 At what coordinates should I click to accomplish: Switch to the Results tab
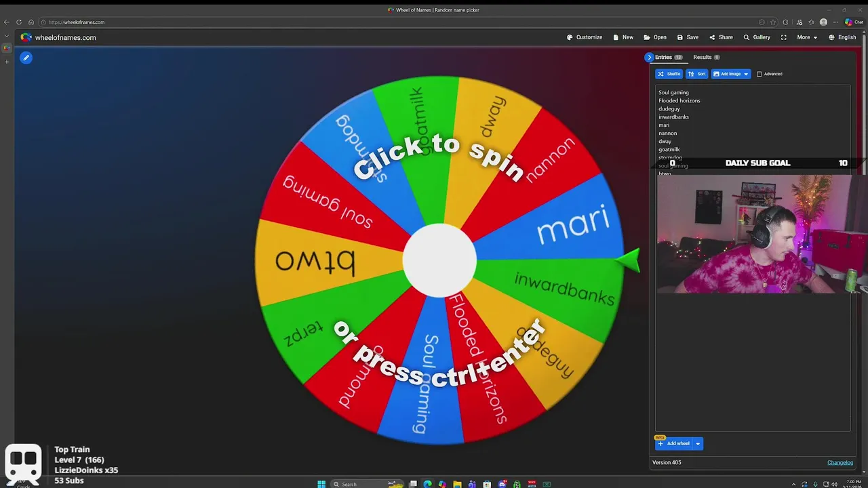point(706,58)
